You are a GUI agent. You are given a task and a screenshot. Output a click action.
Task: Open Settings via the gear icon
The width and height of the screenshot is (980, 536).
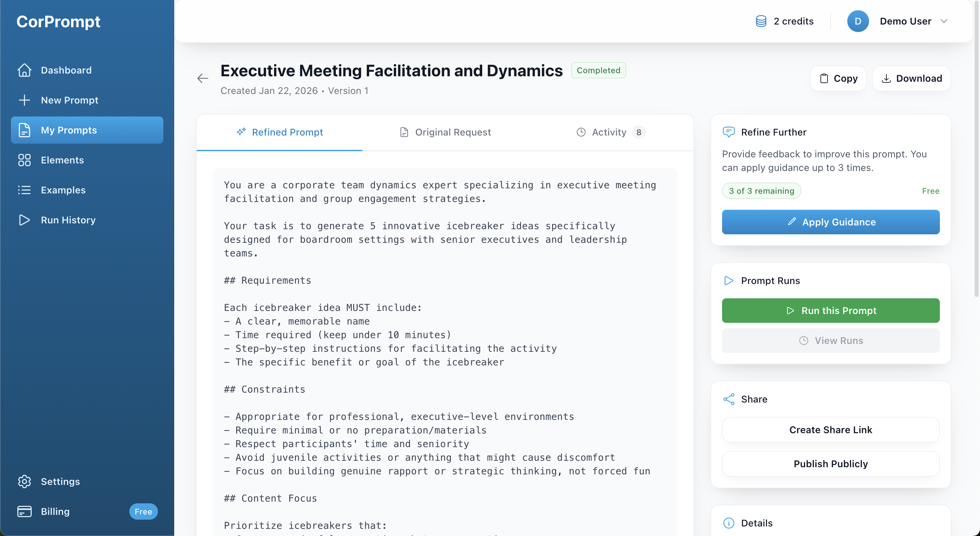24,482
